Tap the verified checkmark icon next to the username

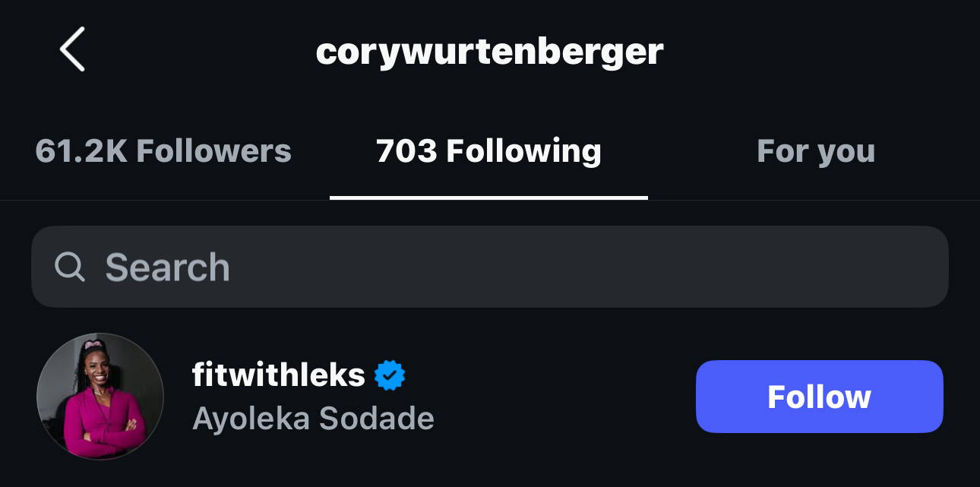click(x=390, y=375)
